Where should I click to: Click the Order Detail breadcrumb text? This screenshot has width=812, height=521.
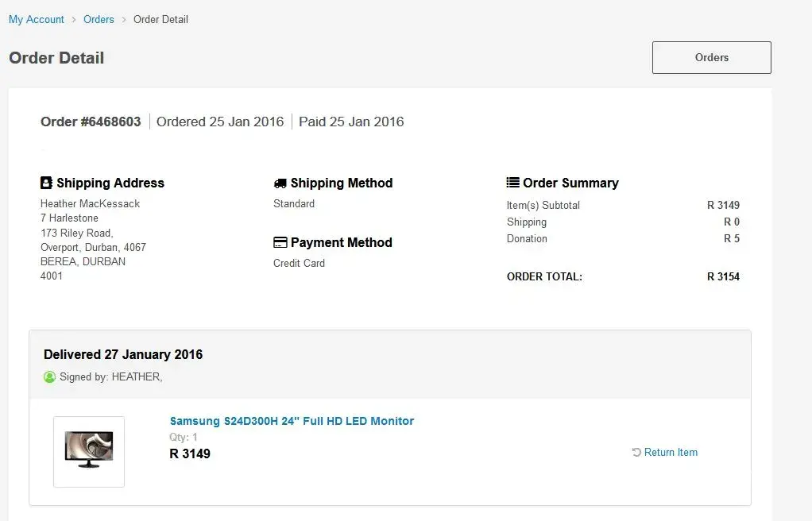pos(160,19)
